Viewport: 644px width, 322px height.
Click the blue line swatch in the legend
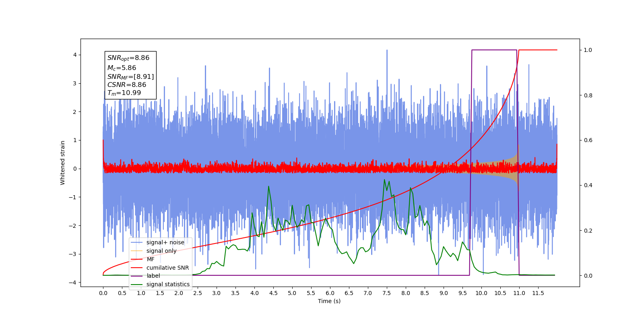pos(137,242)
